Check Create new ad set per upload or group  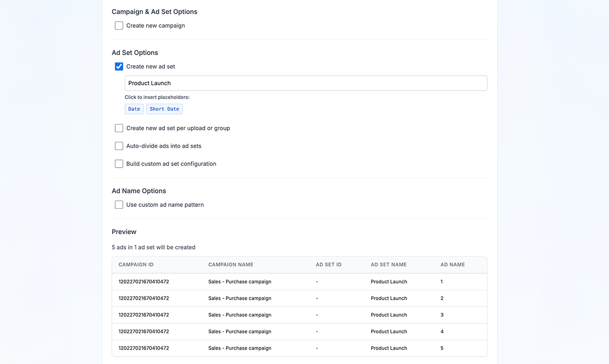pos(118,128)
